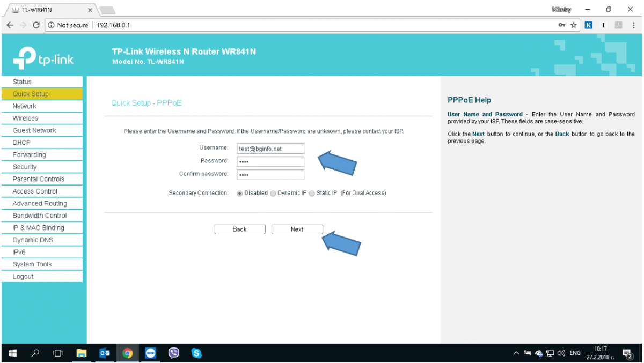This screenshot has height=363, width=644.
Task: Open the Action Center notifications icon
Action: 627,353
